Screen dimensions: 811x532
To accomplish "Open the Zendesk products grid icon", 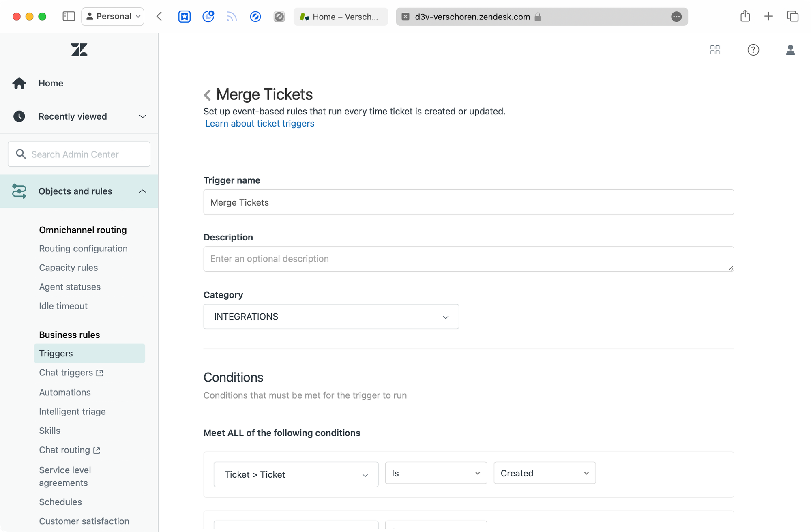I will point(715,50).
